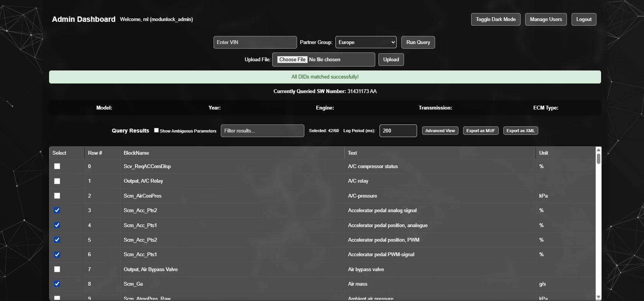Click the Log Period value field
This screenshot has width=644, height=301.
(398, 131)
